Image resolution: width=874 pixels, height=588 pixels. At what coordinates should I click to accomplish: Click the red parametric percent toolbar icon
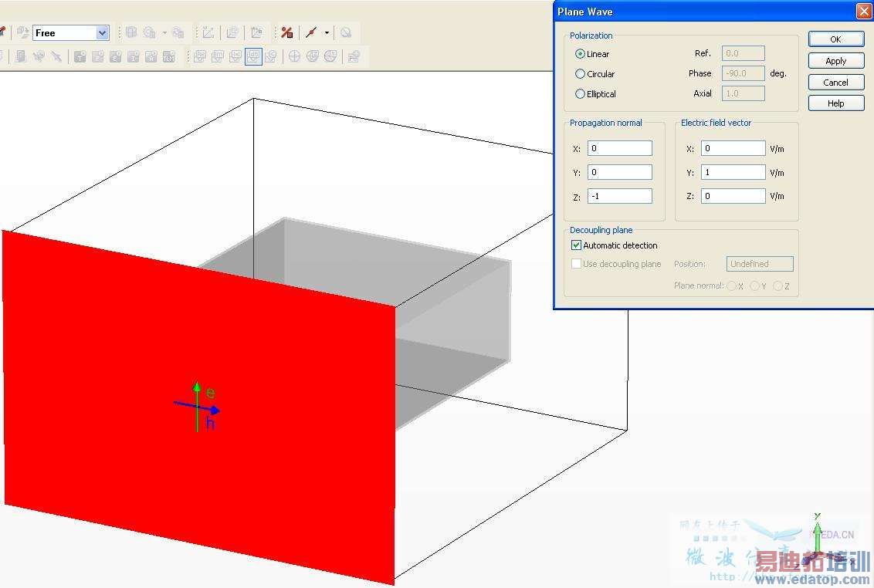click(287, 33)
